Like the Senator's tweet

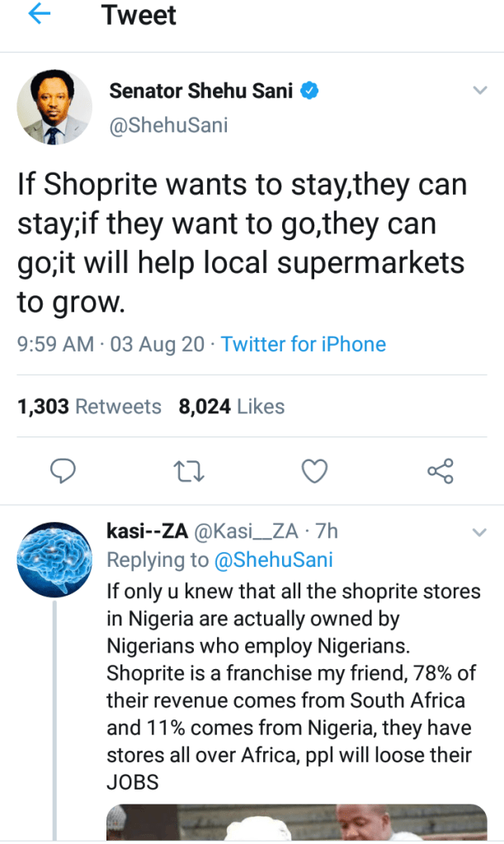point(314,471)
